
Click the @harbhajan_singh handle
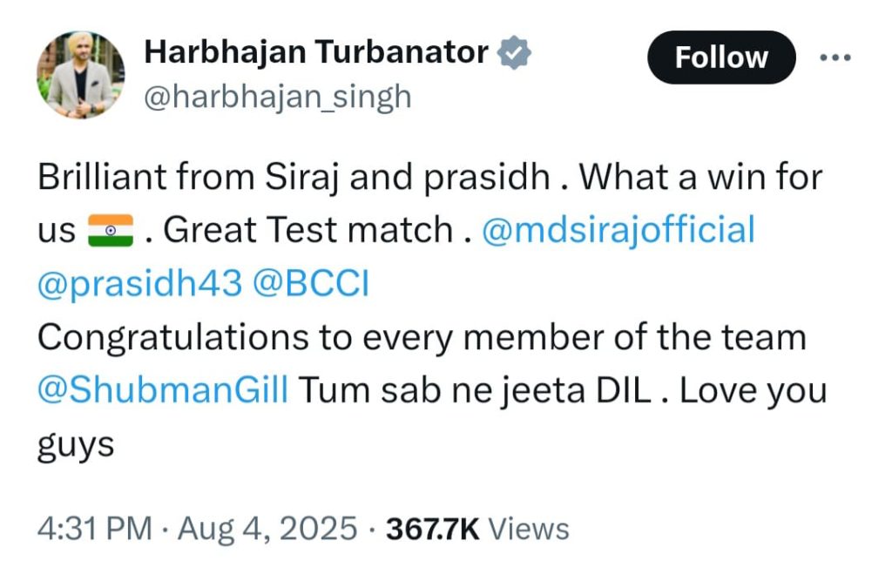[276, 97]
